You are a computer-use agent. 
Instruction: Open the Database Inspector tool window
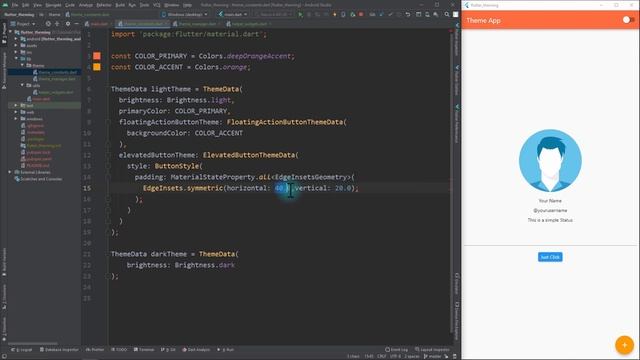(x=59, y=349)
